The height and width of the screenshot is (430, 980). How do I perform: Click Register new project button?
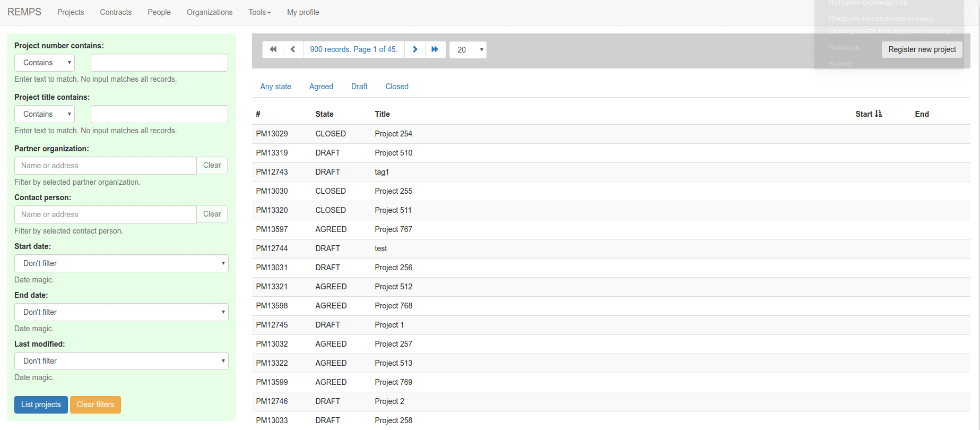tap(922, 49)
